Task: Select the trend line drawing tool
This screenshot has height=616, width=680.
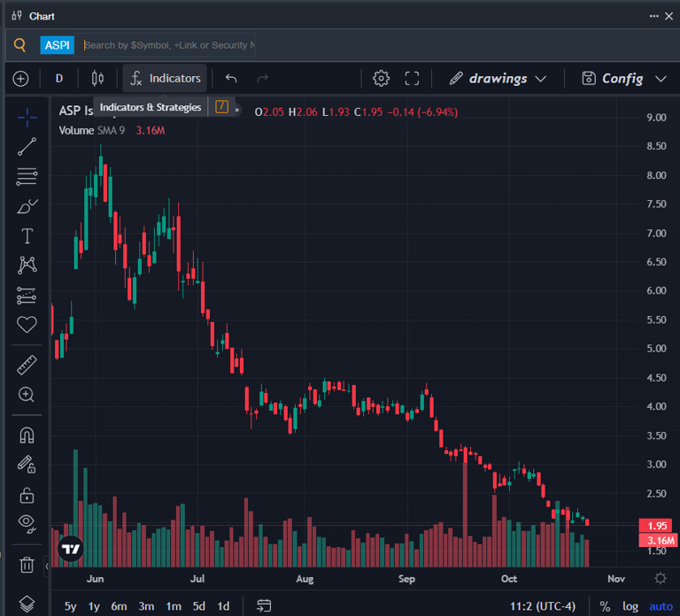Action: [x=27, y=147]
